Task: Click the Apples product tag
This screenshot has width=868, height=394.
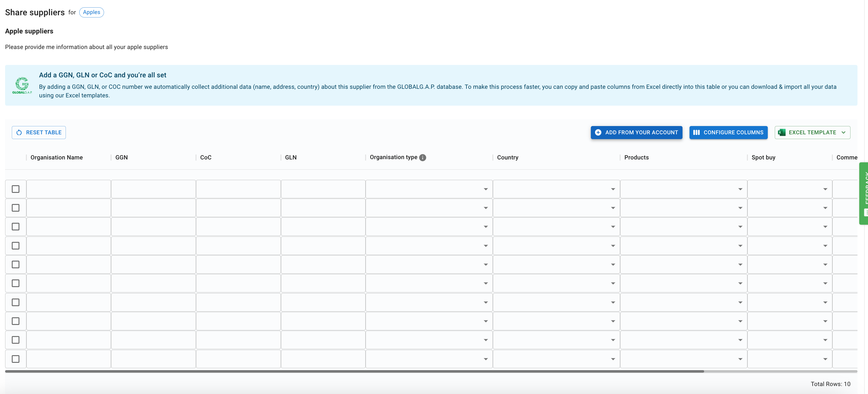Action: pyautogui.click(x=91, y=12)
